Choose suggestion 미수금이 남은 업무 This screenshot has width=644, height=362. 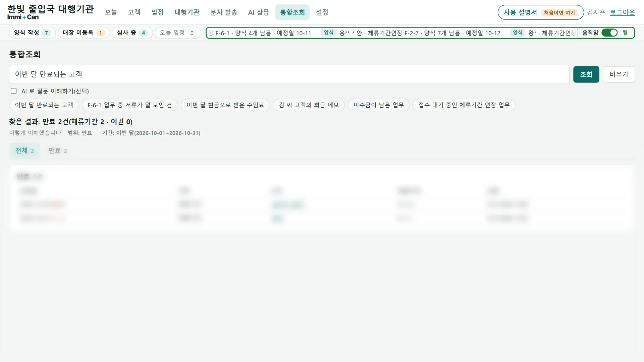(378, 105)
